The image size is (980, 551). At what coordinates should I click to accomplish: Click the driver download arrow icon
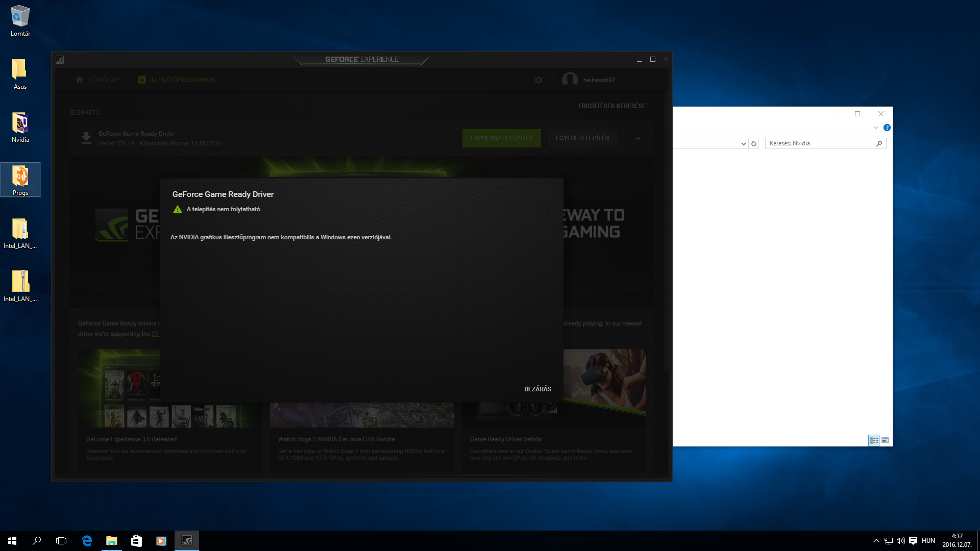[x=86, y=138]
